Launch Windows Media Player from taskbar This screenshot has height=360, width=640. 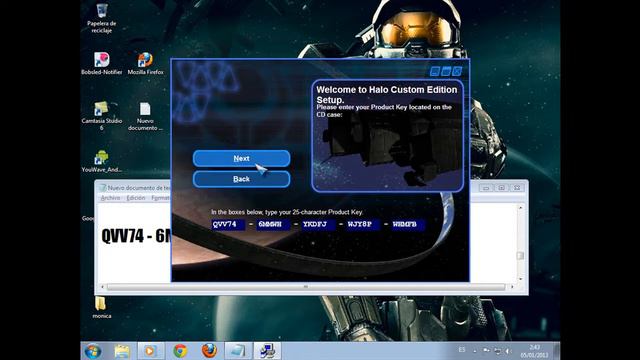click(151, 351)
